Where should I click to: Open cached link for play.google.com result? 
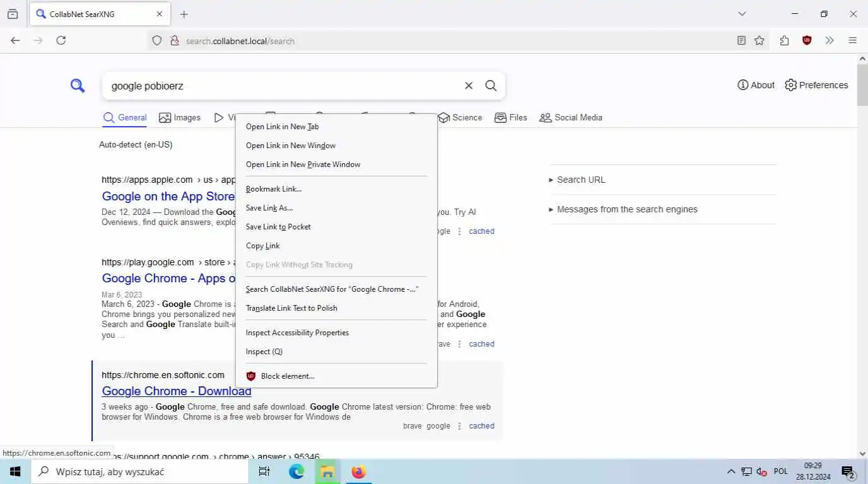[481, 344]
